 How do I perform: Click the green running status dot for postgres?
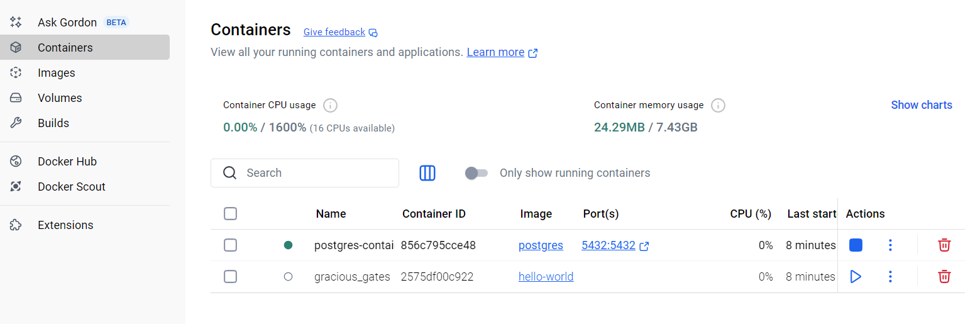coord(289,245)
